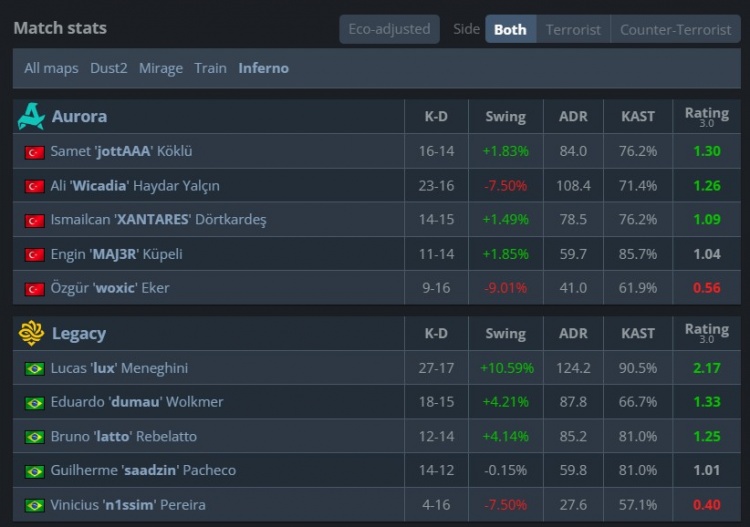Screen dimensions: 750x527
Task: Click the Turkish flag beside Wicadia
Action: (35, 186)
